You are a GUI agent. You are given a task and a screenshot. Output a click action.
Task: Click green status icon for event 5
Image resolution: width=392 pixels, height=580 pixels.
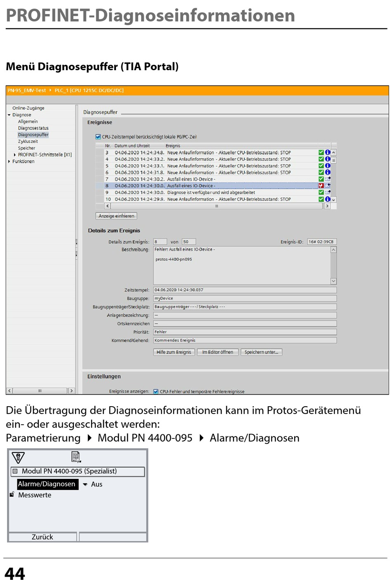tap(321, 166)
